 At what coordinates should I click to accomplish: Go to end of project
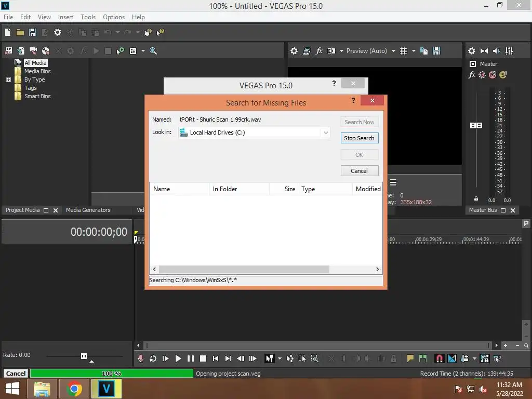coord(228,358)
